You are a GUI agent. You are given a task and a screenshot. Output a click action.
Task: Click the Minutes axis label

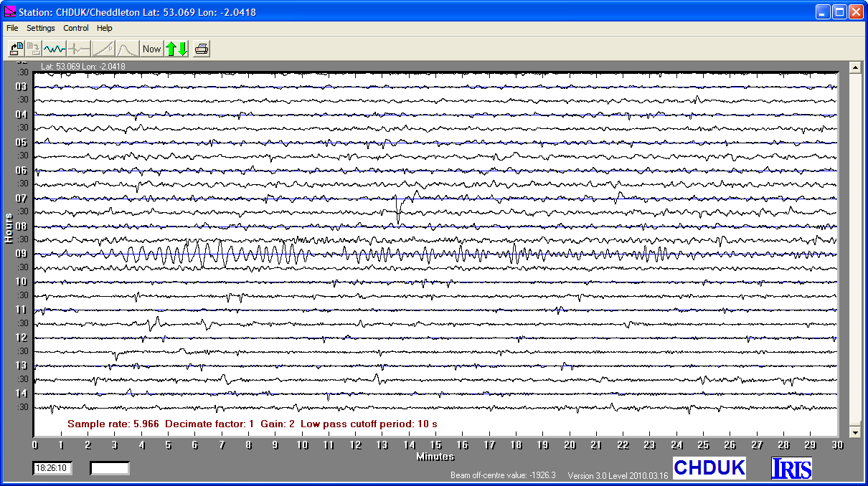[x=435, y=457]
